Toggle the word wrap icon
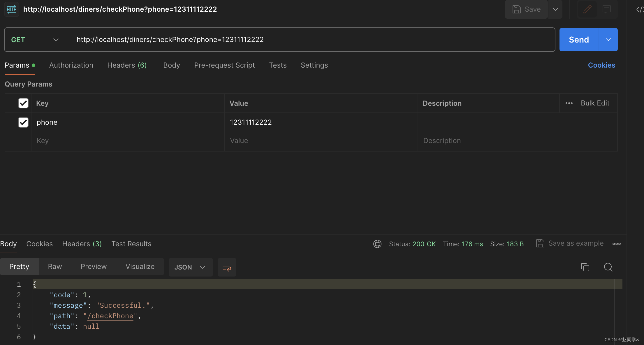This screenshot has height=345, width=644. pyautogui.click(x=227, y=267)
